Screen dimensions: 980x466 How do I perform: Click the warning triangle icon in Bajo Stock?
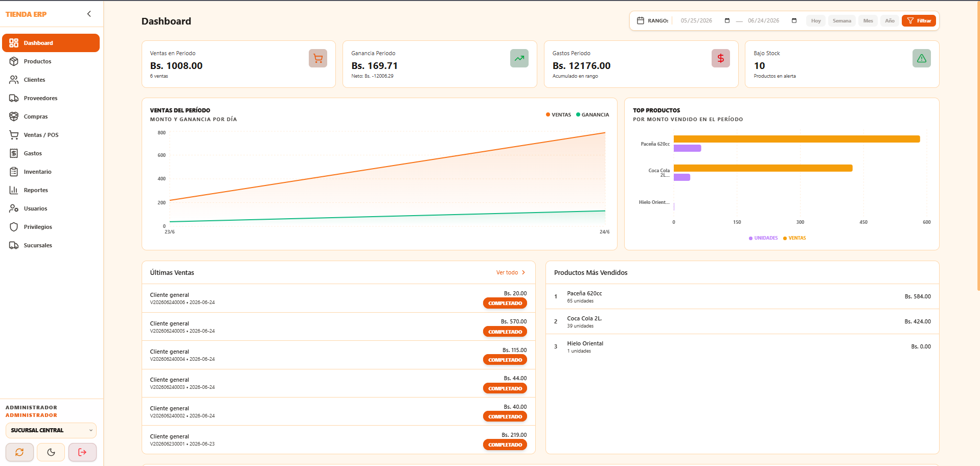(x=922, y=58)
